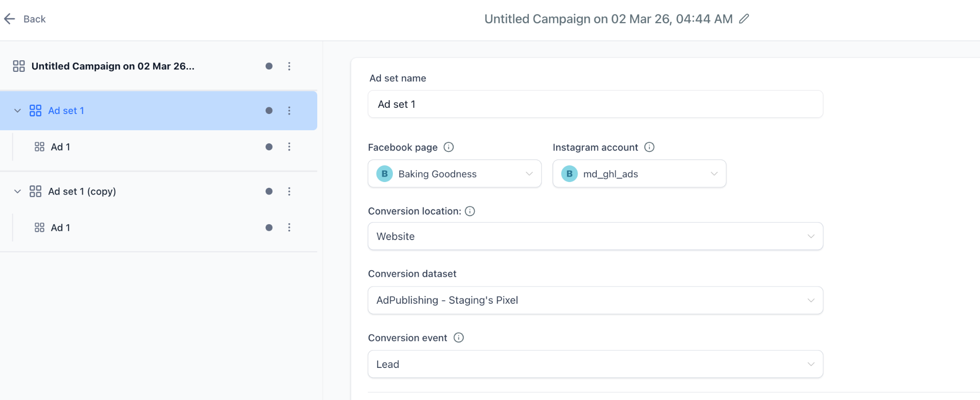Viewport: 980px width, 400px height.
Task: Click status dot on Ad set 1 row
Action: (x=269, y=111)
